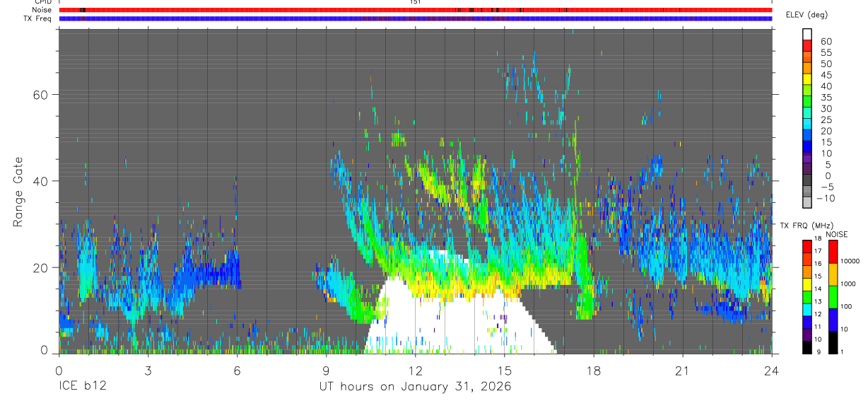
Task: Pick red 55–60 swatch in ELEV colorbar
Action: tap(807, 45)
